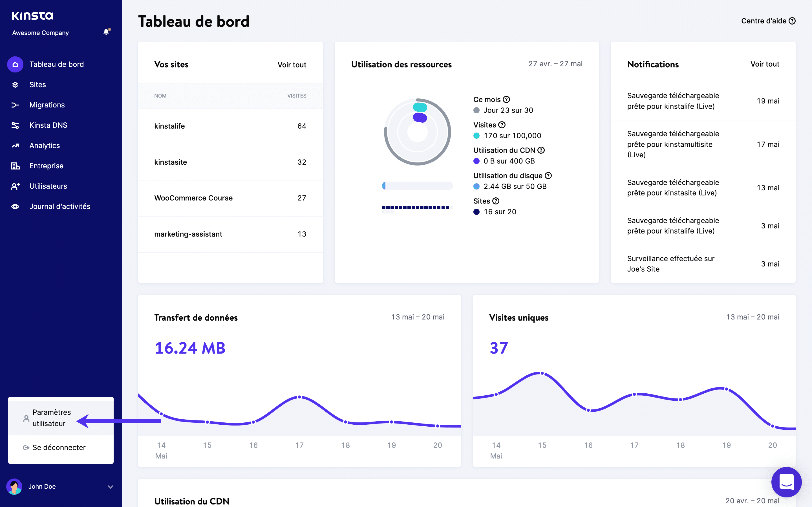Click the Entreprise sidebar icon
This screenshot has height=507, width=812.
[x=16, y=165]
